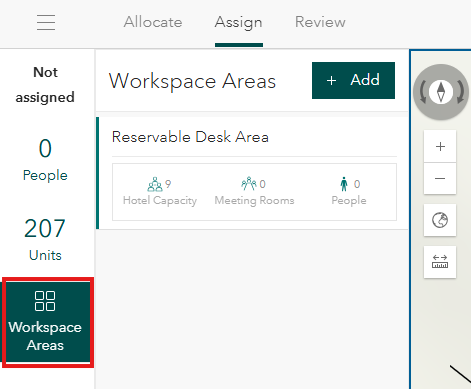Click the People figure icon in card
471x389 pixels.
[344, 184]
